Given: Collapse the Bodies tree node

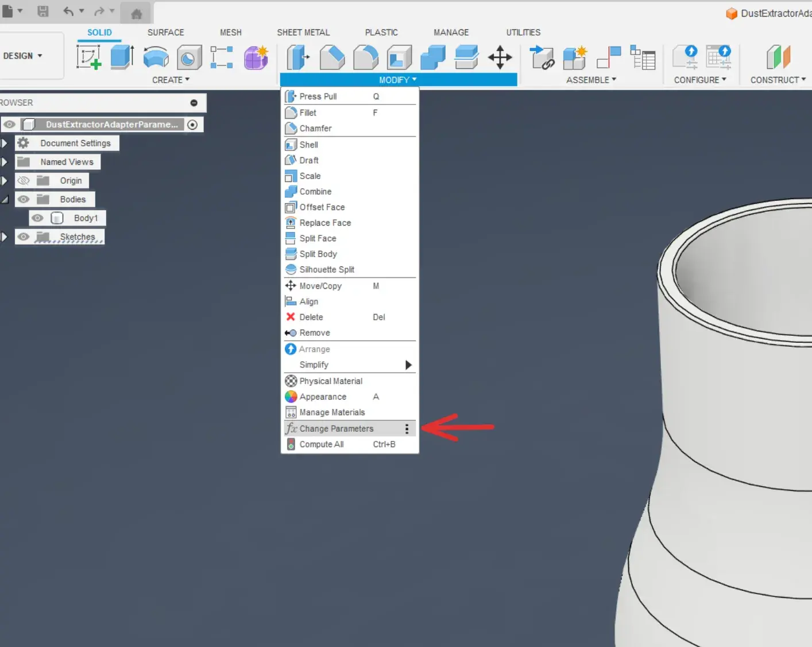Looking at the screenshot, I should tap(5, 200).
